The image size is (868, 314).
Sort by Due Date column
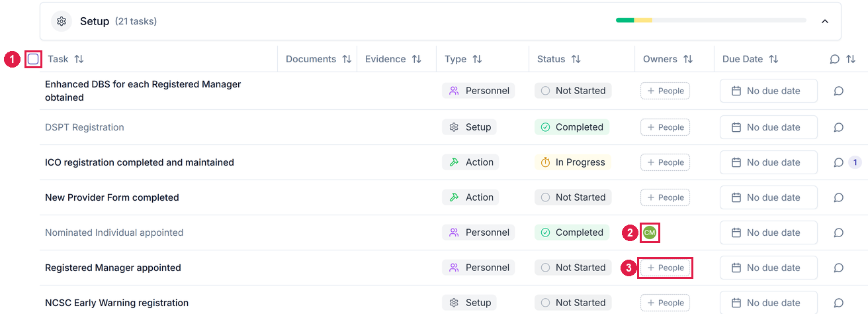pos(773,59)
